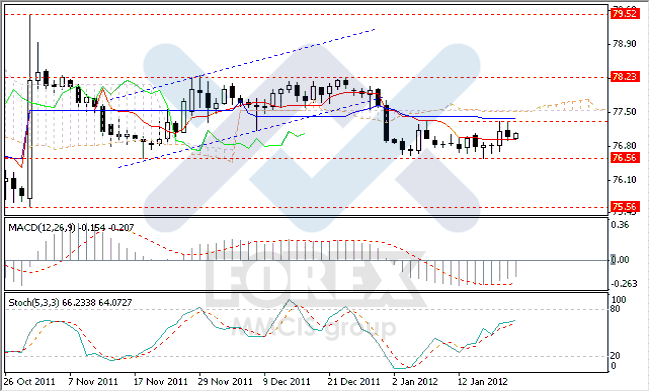
Task: Select the 29 Nov 2011 date label
Action: pos(225,382)
